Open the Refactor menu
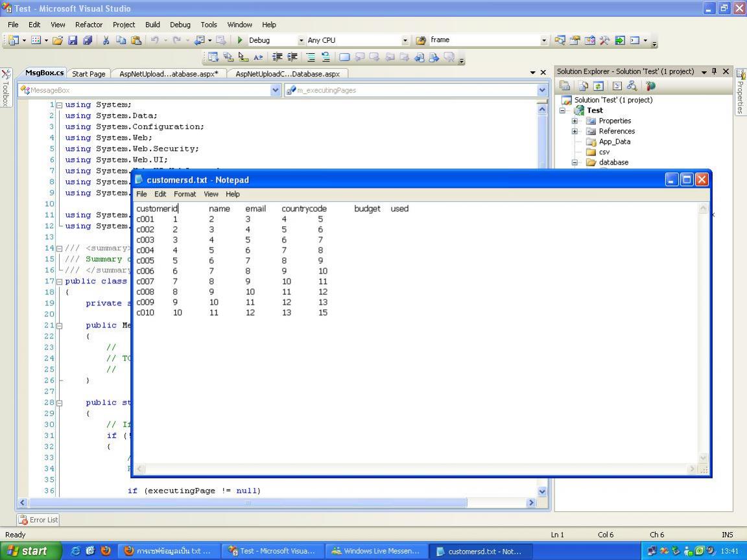The image size is (747, 560). click(x=89, y=25)
